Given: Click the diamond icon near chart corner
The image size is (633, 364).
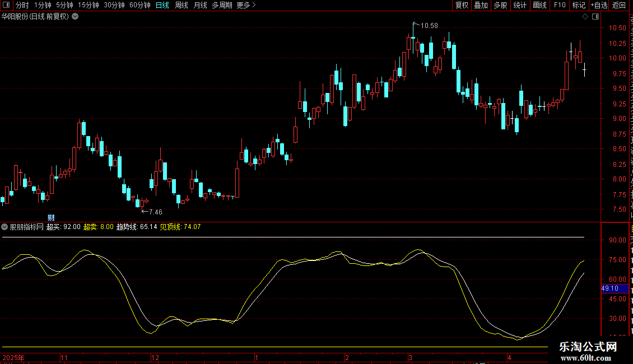Looking at the screenshot, I should click(585, 17).
